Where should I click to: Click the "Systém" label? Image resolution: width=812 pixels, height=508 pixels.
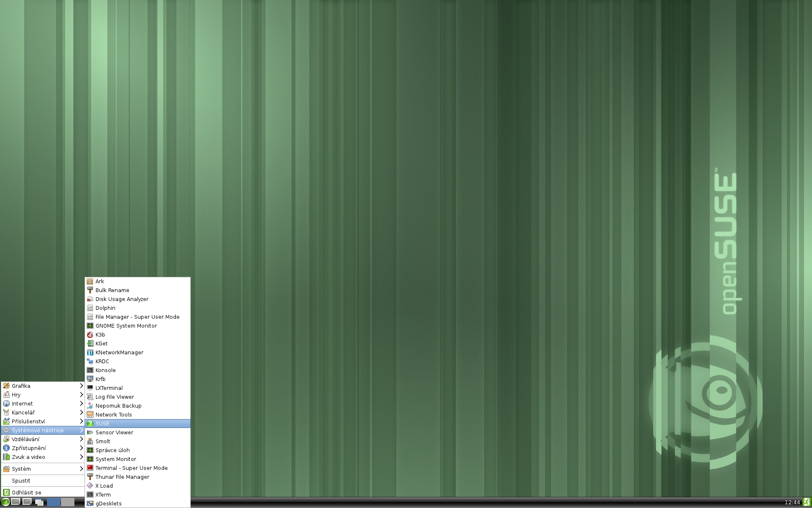pos(21,469)
